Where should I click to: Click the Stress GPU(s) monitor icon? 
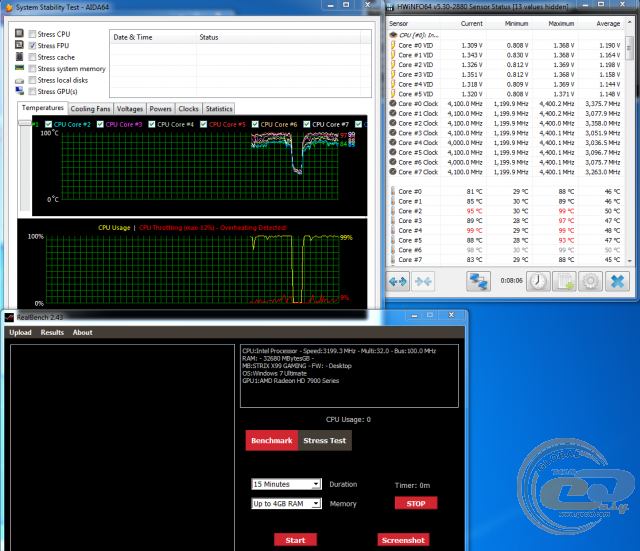pyautogui.click(x=19, y=91)
